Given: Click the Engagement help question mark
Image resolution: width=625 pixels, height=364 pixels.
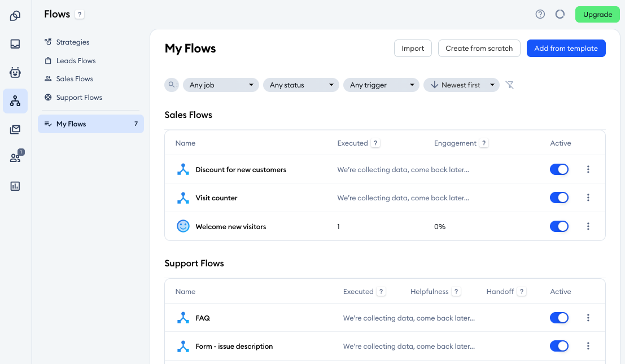Looking at the screenshot, I should (483, 143).
